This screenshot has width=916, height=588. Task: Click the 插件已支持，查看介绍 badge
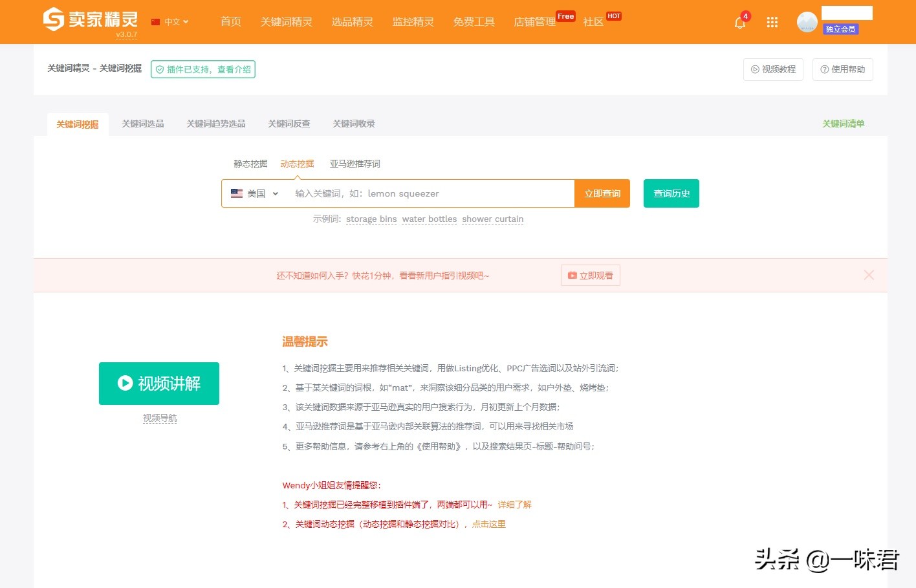click(203, 69)
